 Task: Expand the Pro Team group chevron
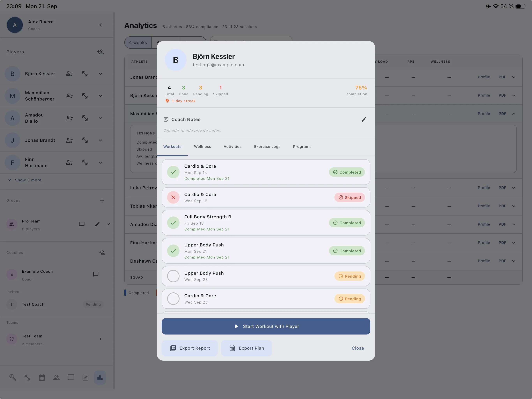tap(108, 224)
